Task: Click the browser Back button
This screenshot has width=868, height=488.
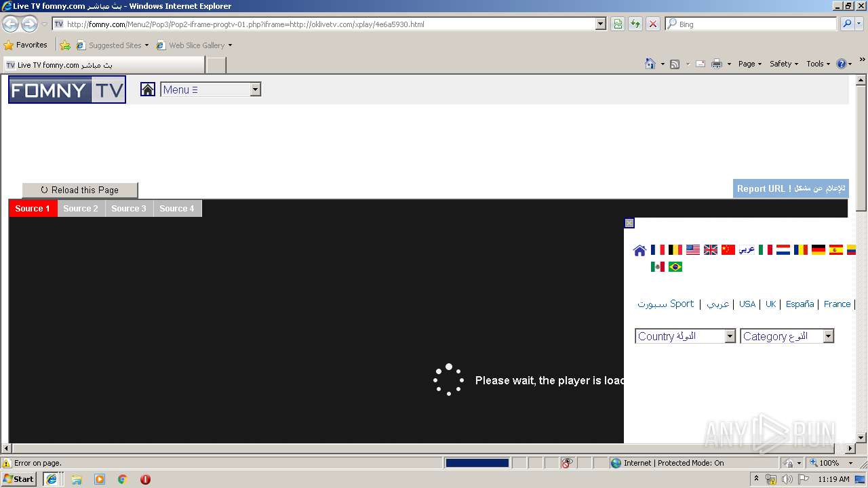Action: [x=10, y=24]
